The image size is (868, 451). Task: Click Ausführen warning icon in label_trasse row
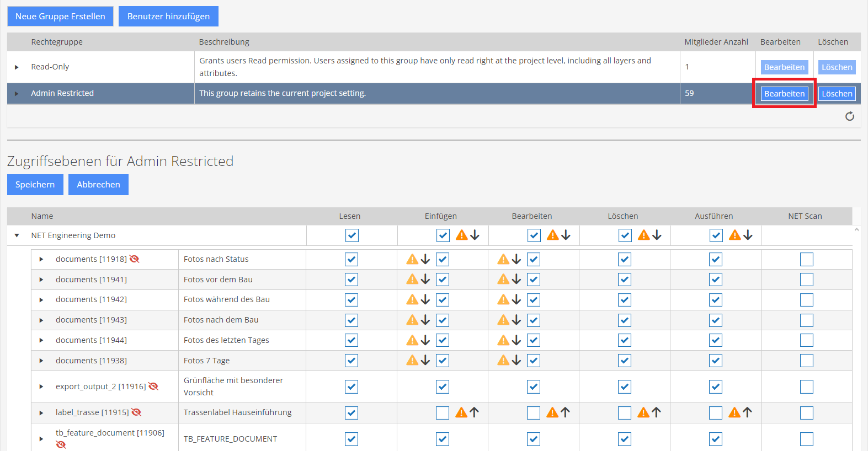point(735,412)
